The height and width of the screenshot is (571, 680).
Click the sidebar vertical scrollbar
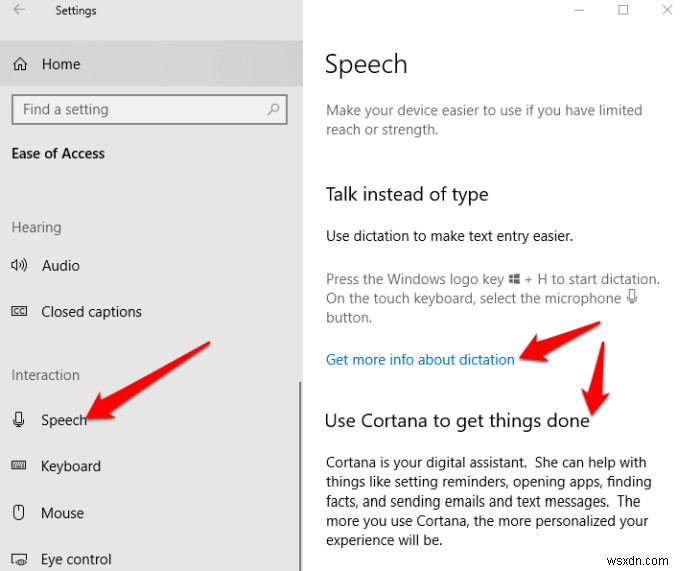pyautogui.click(x=300, y=476)
